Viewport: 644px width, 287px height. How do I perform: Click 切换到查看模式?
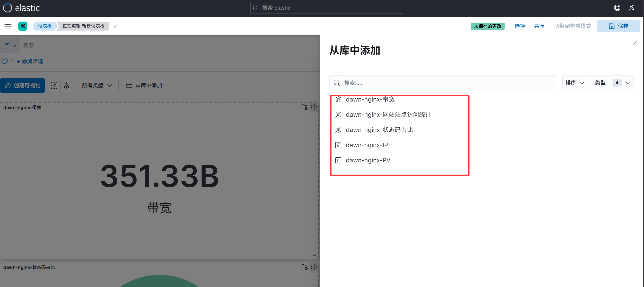pyautogui.click(x=573, y=26)
